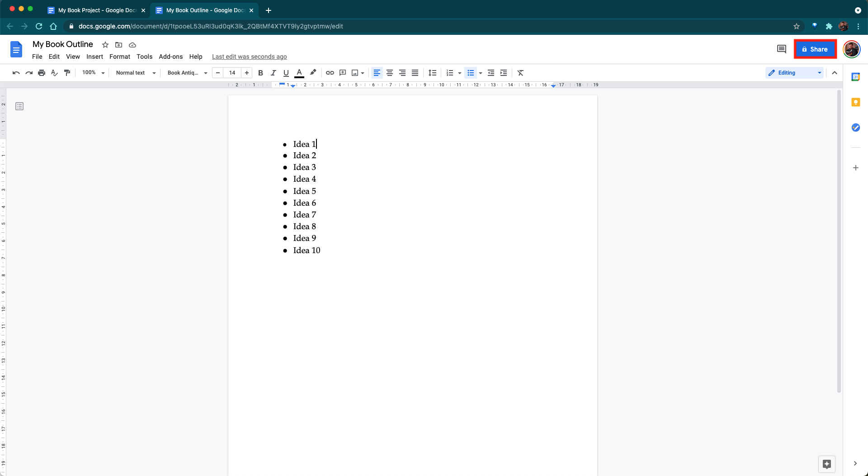Star the My Book Outline document
868x476 pixels.
105,45
